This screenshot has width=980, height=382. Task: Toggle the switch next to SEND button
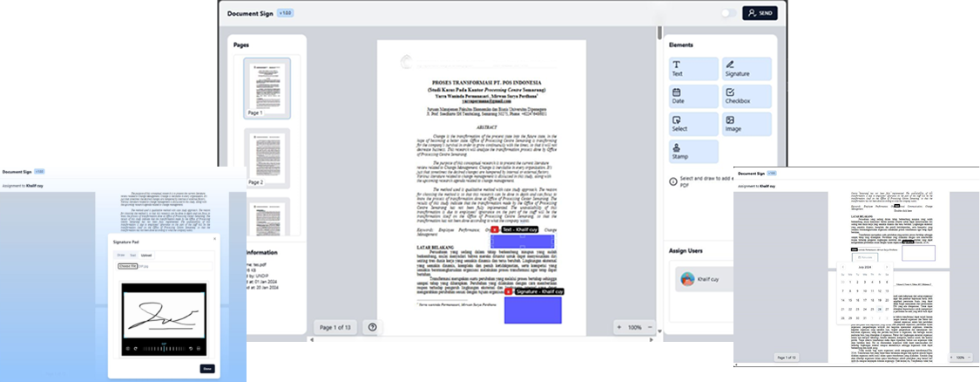[x=729, y=13]
